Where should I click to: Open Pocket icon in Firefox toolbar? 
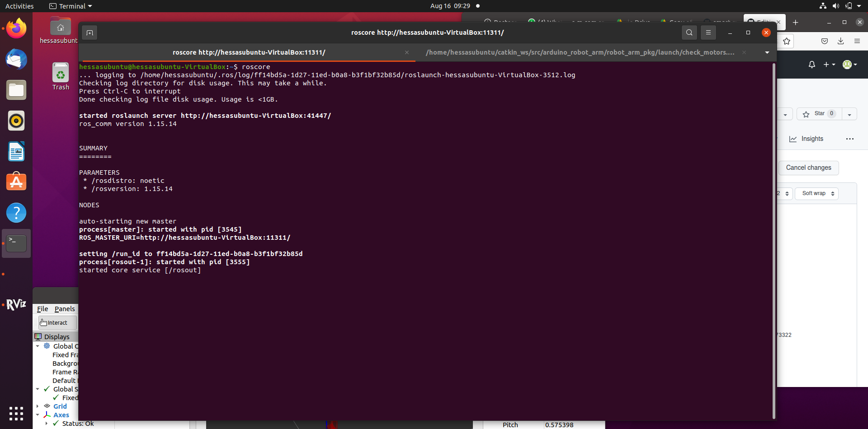[x=825, y=41]
